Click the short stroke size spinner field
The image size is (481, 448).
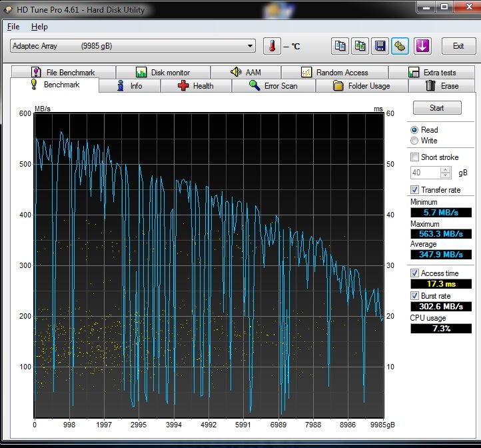(x=426, y=173)
